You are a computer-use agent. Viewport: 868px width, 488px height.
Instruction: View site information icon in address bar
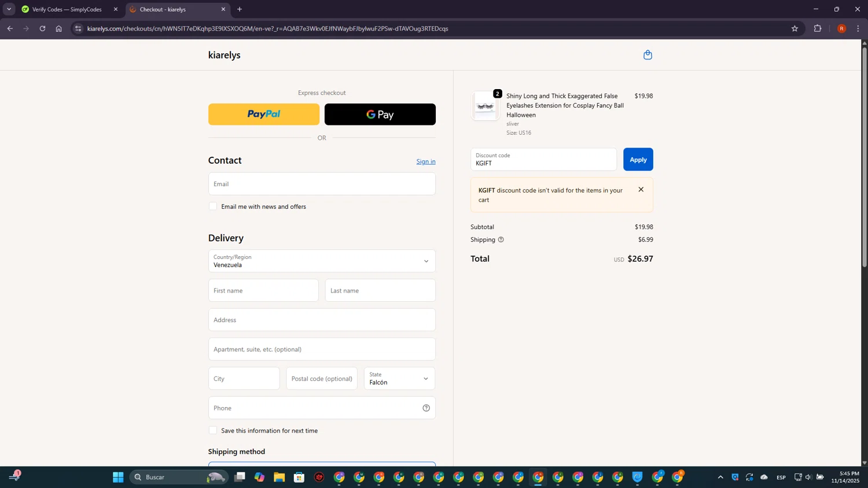tap(78, 28)
